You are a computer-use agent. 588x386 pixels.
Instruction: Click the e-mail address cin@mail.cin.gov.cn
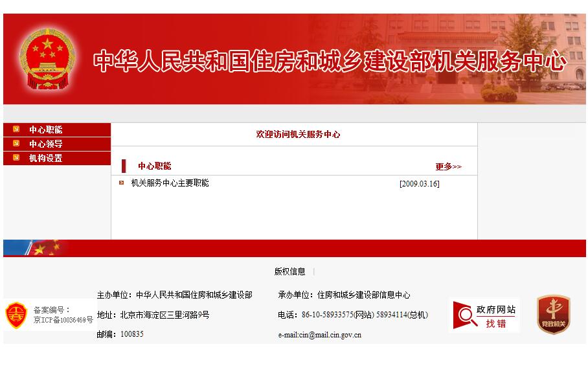[330, 335]
